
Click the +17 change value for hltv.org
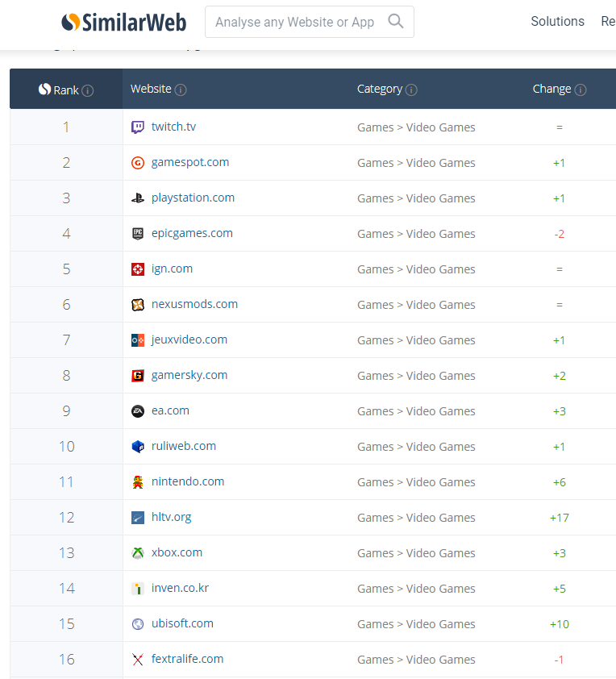coord(560,518)
